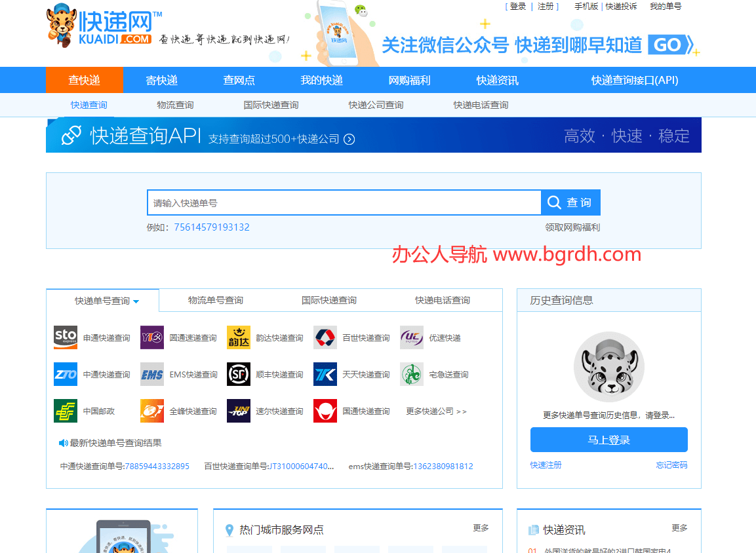
Task: Click the China Post green logo
Action: 66,411
